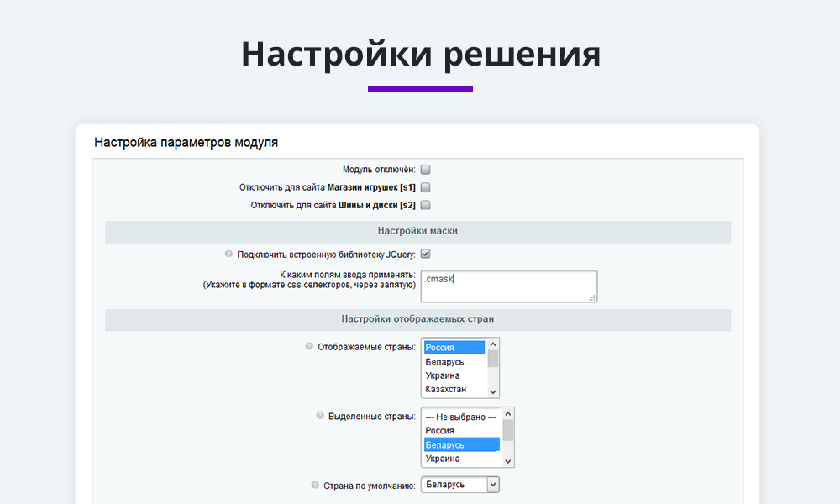The image size is (840, 504).
Task: Click scroll-down arrow in Отображаемые страны list
Action: [x=493, y=391]
